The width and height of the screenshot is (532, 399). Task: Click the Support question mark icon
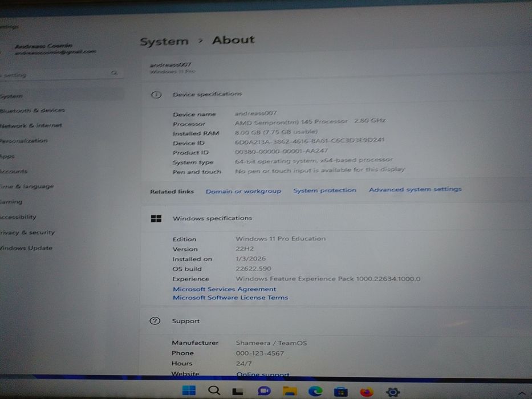pyautogui.click(x=155, y=320)
